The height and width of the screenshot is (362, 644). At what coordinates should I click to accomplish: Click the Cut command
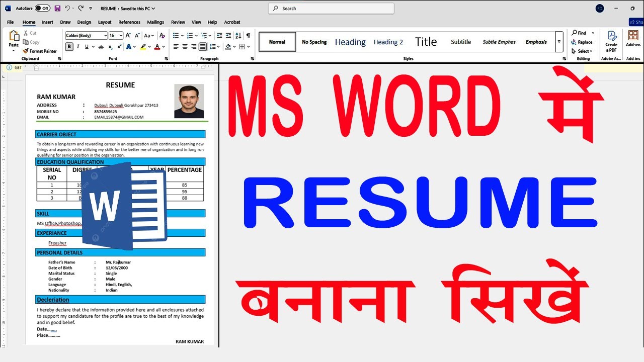click(x=30, y=33)
